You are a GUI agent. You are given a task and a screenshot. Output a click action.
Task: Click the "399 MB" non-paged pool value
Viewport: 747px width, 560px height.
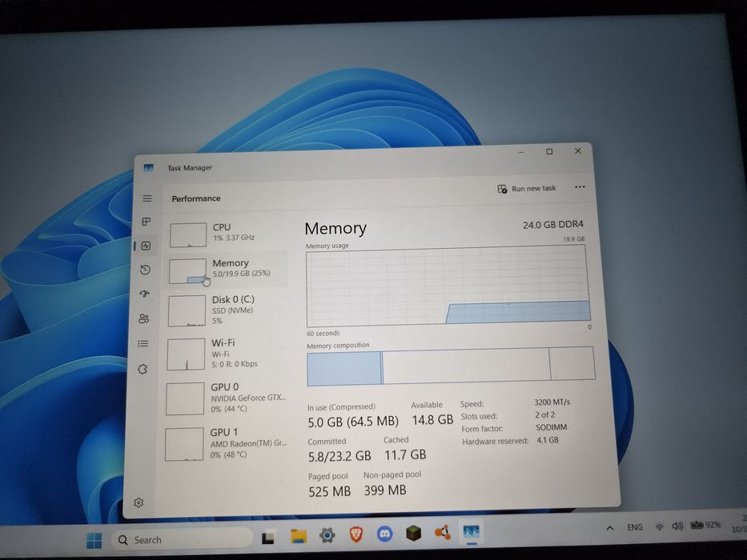(x=385, y=490)
